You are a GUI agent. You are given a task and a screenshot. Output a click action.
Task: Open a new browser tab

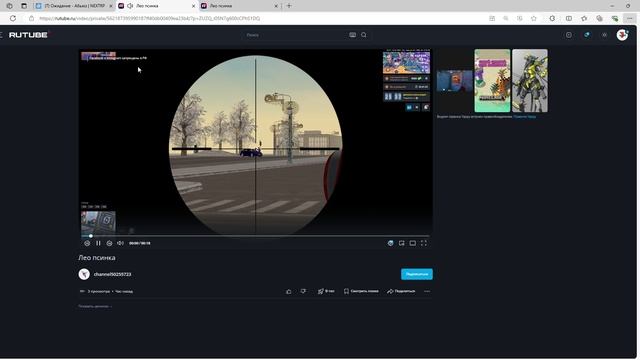pyautogui.click(x=289, y=6)
